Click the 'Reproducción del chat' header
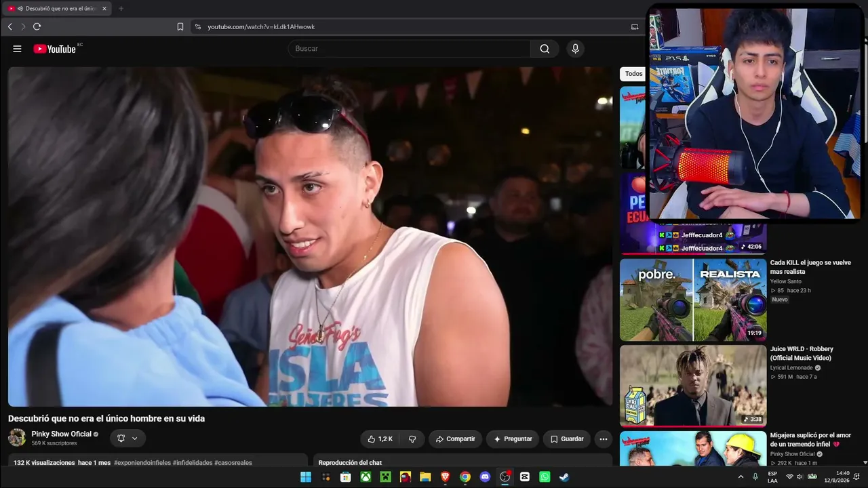Viewport: 868px width, 488px height. point(350,463)
